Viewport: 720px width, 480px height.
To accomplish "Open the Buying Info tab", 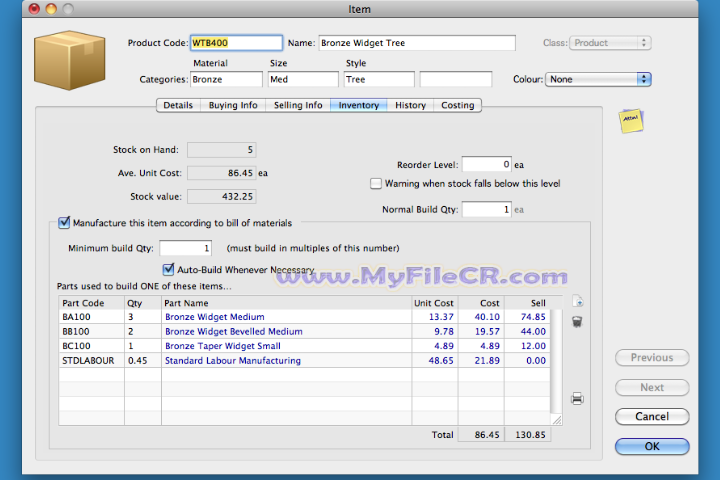I will [233, 105].
